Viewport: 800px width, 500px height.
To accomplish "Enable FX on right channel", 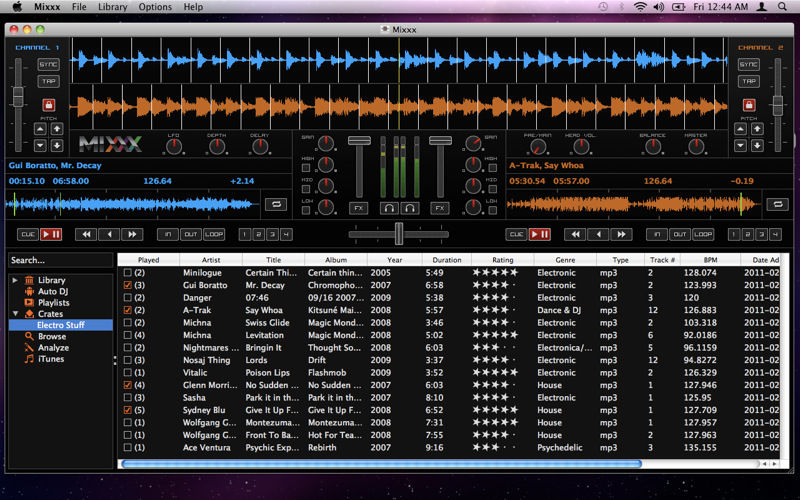I will [x=440, y=208].
